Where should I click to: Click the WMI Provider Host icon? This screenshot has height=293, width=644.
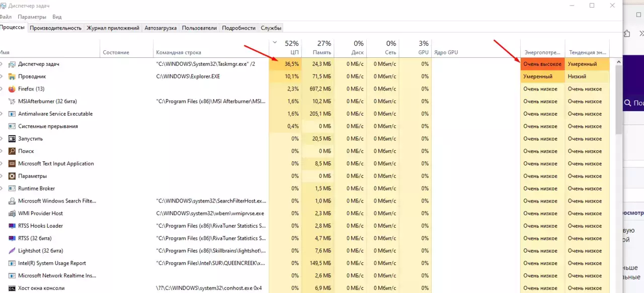coord(12,213)
